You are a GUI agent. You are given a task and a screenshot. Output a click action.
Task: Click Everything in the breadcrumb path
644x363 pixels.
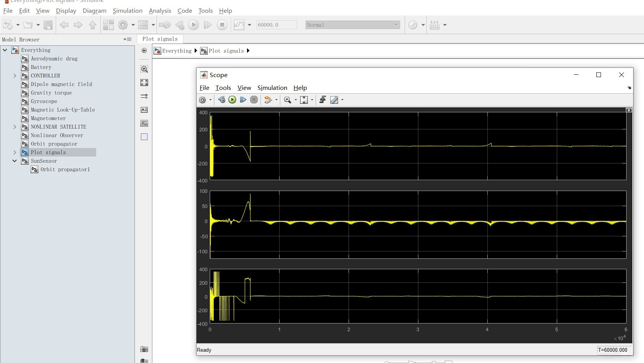click(x=176, y=51)
